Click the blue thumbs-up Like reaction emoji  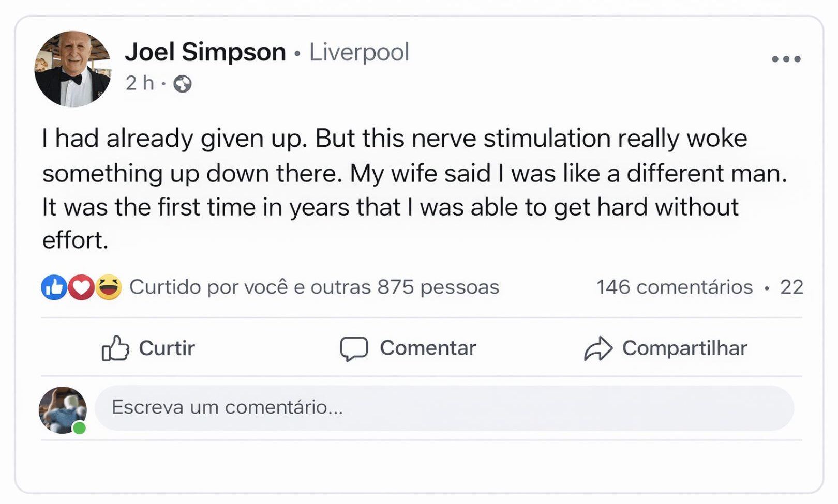54,287
